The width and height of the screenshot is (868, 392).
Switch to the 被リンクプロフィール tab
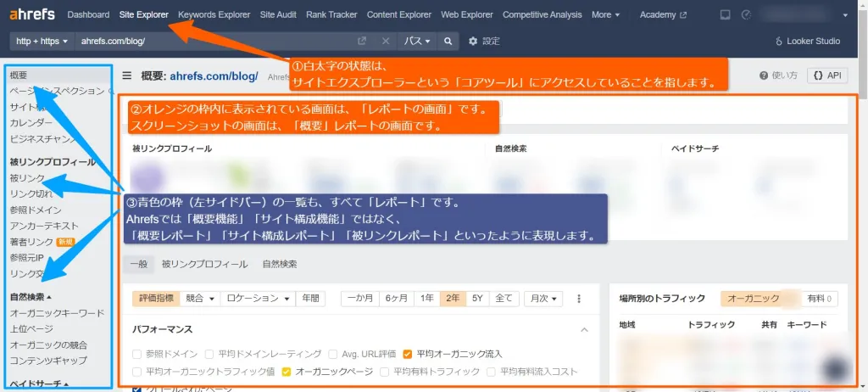[205, 265]
